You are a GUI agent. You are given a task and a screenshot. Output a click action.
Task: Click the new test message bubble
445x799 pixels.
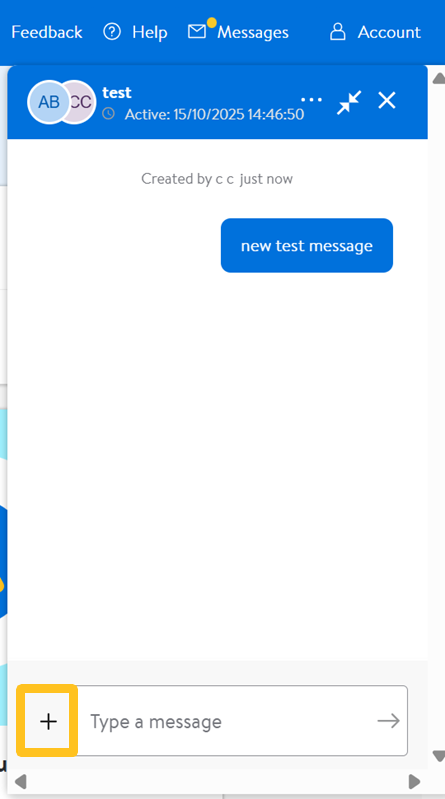(x=307, y=246)
